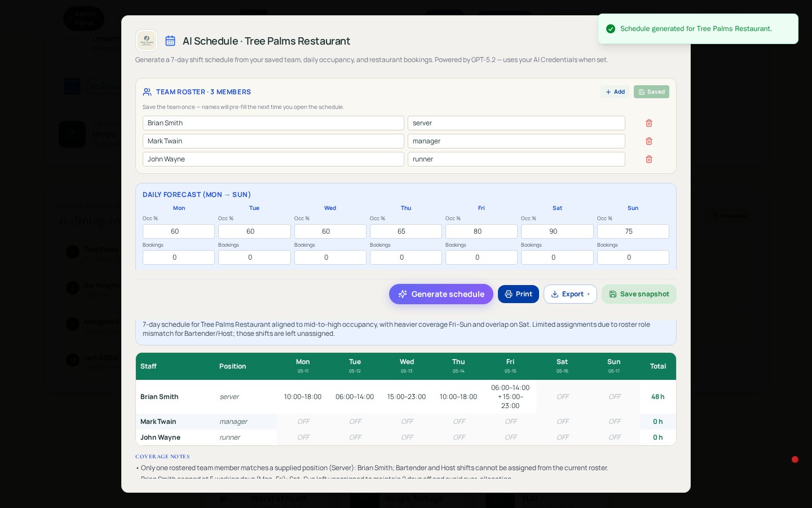Edit the Mark Twain name field

[x=273, y=141]
